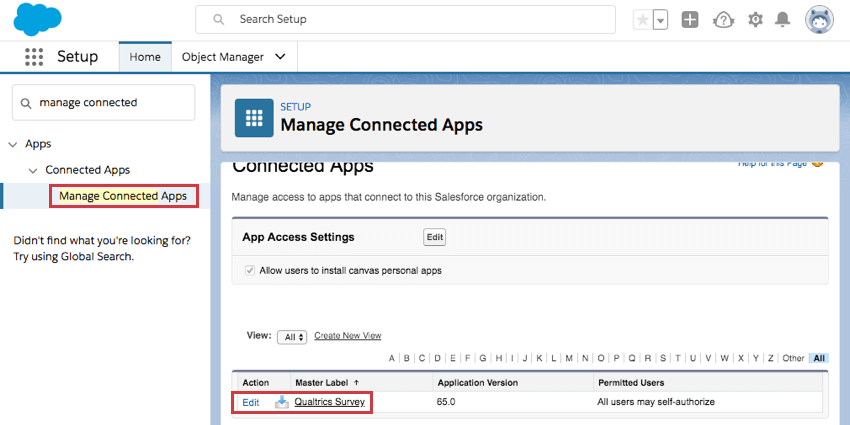
Task: Filter the list by letter S
Action: point(662,358)
